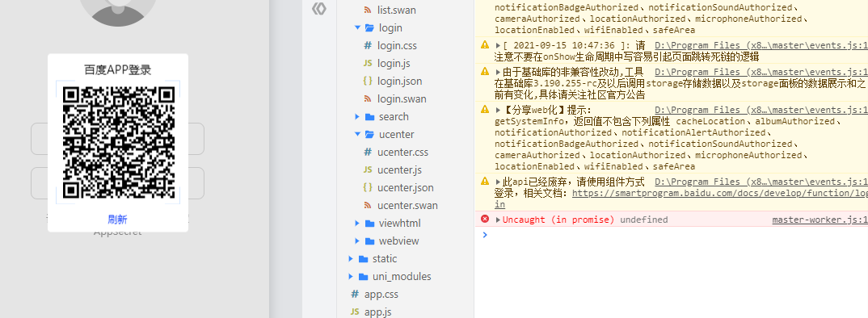Click the JS icon of ucenter.js
Viewport: 868px width, 318px height.
(x=368, y=169)
